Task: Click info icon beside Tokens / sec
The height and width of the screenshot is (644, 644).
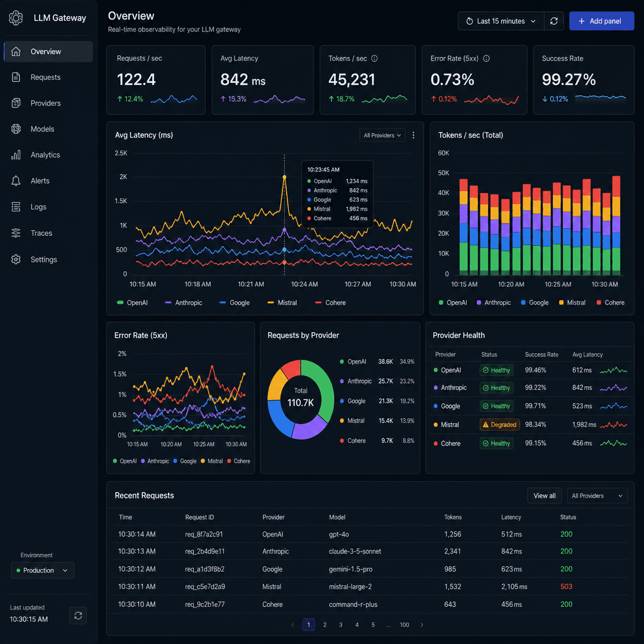Action: (374, 58)
